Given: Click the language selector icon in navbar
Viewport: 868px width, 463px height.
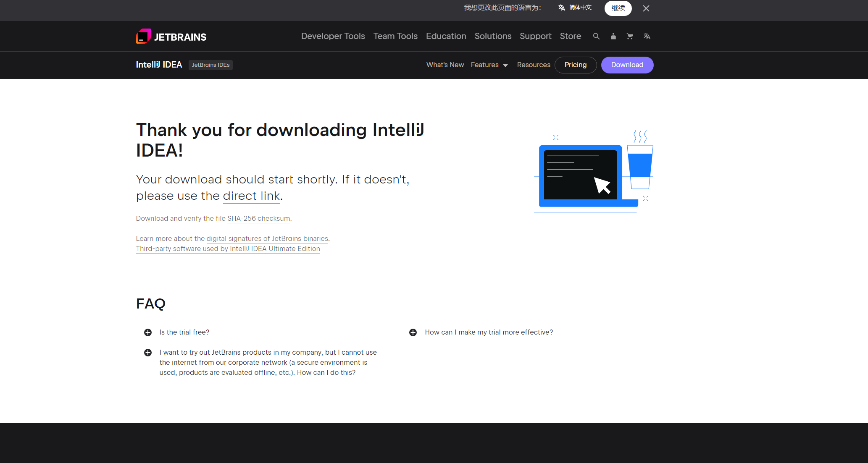Looking at the screenshot, I should (x=647, y=37).
